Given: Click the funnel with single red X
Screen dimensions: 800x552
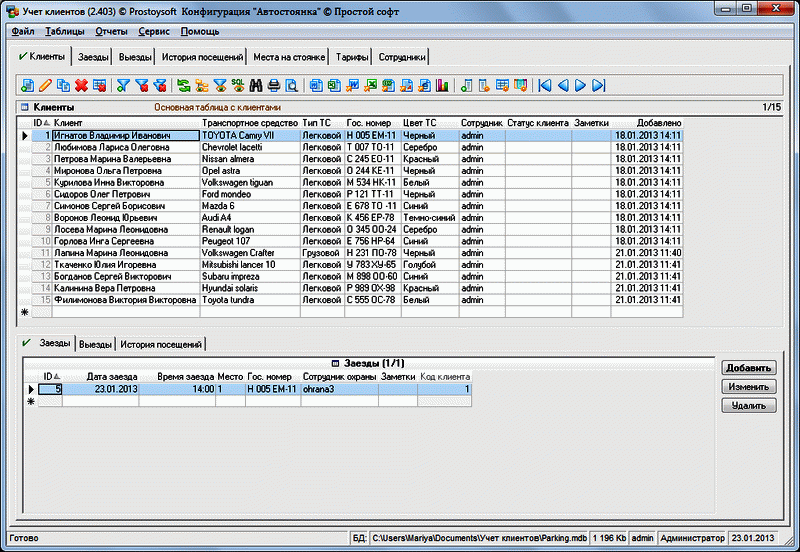Looking at the screenshot, I should (x=142, y=85).
